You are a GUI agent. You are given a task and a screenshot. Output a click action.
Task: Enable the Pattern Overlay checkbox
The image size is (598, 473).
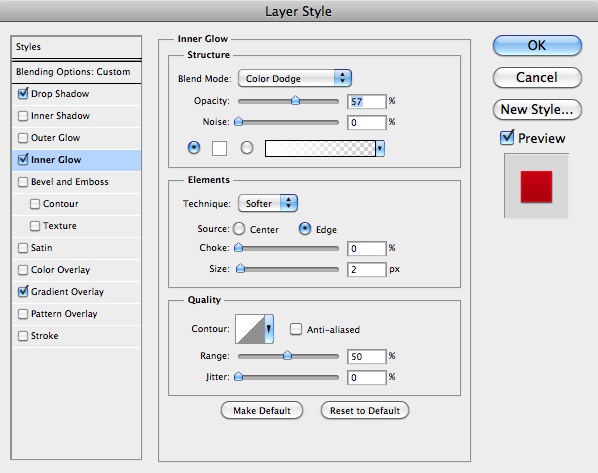(x=23, y=314)
